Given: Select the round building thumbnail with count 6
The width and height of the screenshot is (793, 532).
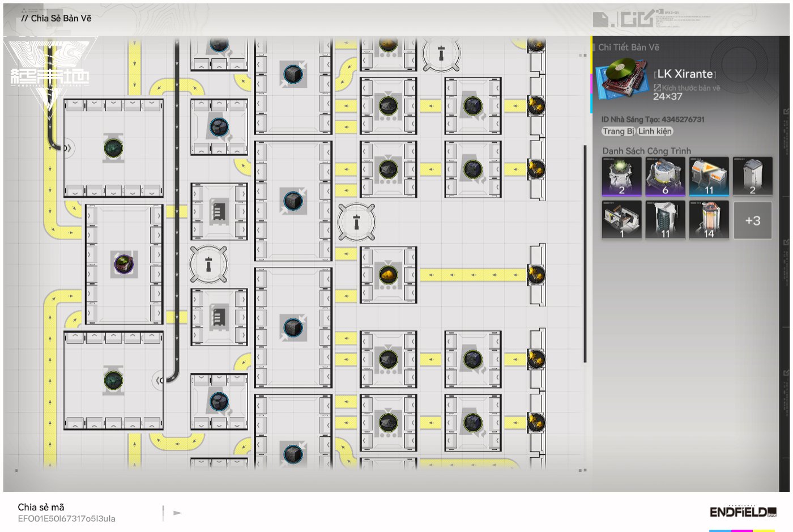Looking at the screenshot, I should click(665, 176).
